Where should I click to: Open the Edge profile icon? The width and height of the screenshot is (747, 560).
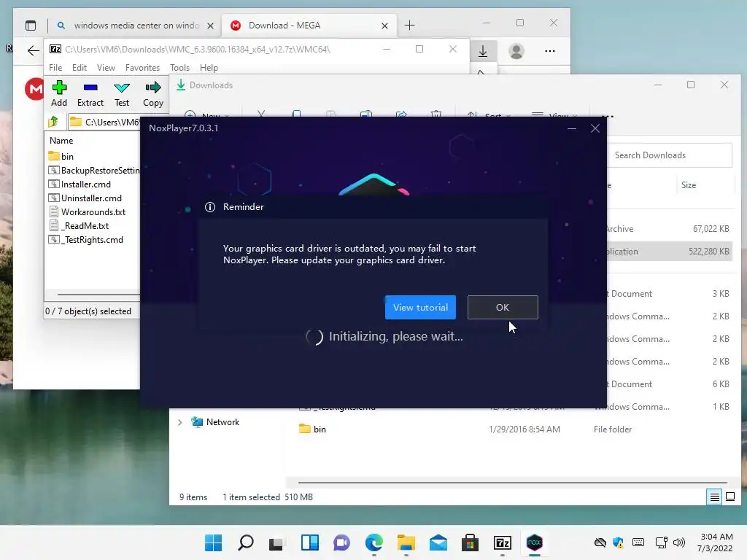coord(516,51)
